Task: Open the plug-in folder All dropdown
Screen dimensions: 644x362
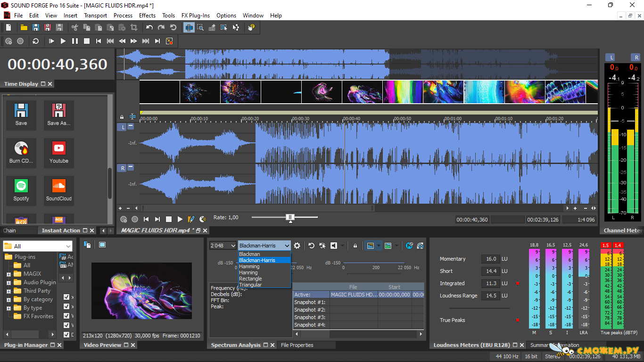Action: 38,246
